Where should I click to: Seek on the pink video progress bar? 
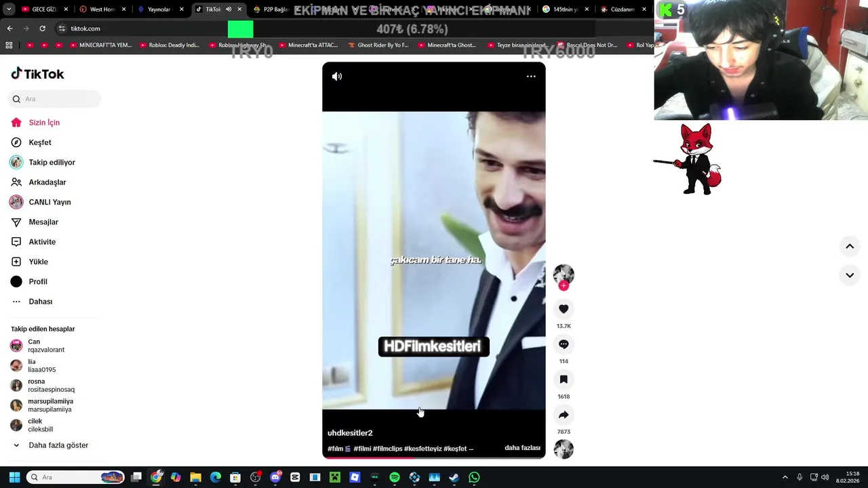(x=434, y=457)
